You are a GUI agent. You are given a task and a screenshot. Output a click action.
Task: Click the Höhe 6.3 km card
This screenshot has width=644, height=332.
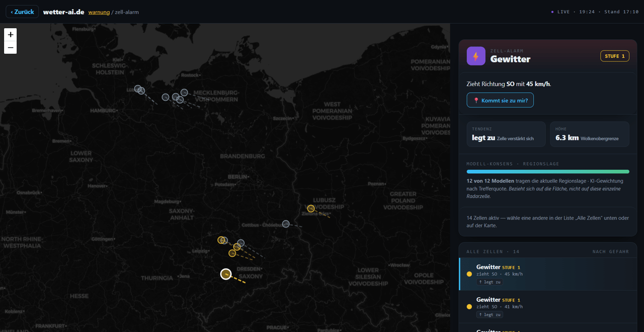tap(590, 134)
